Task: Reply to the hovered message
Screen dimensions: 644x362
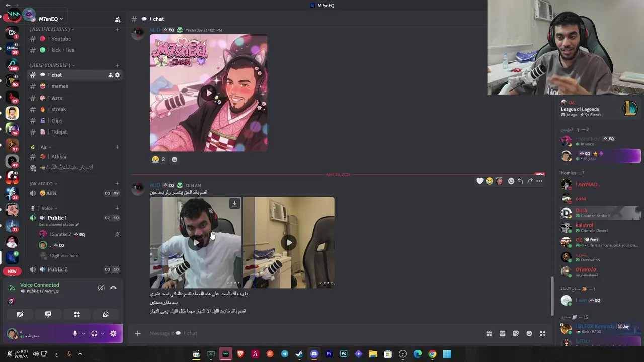Action: 520,181
